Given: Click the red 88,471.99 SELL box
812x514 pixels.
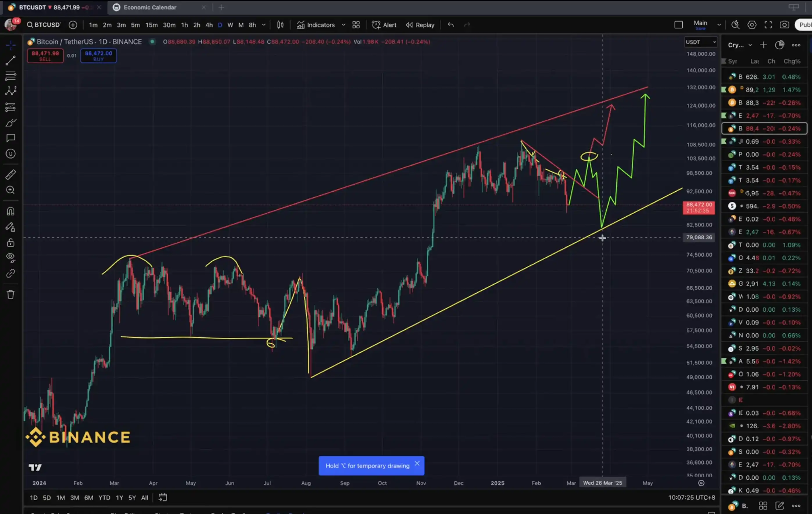Looking at the screenshot, I should coord(45,56).
